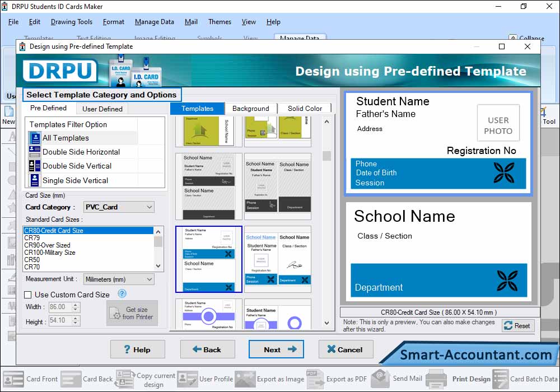
Task: Select CR90-Over Sized card size
Action: pos(88,245)
